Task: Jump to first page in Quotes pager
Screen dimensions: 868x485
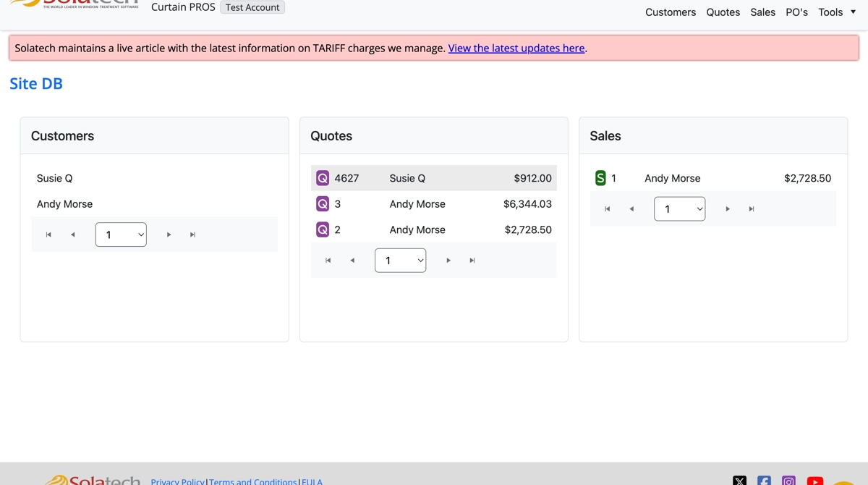Action: coord(328,261)
